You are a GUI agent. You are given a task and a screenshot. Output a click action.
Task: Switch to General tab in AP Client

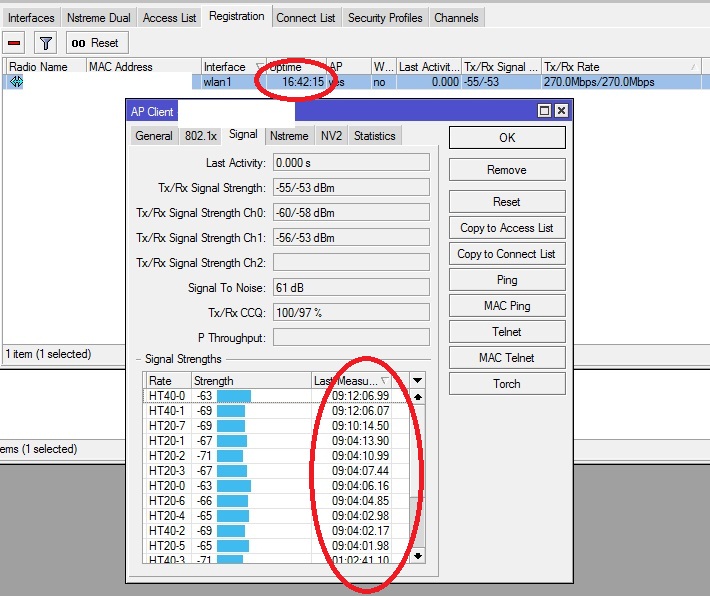coord(154,136)
